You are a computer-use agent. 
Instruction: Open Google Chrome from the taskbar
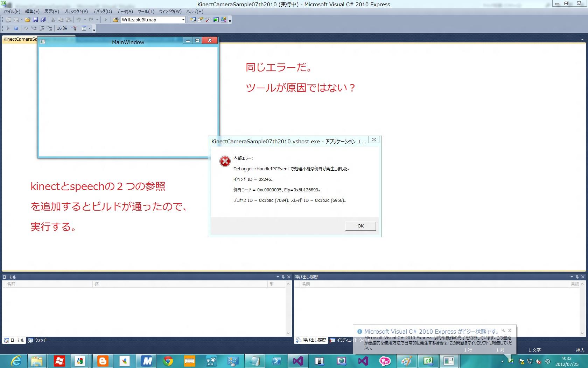(x=168, y=361)
